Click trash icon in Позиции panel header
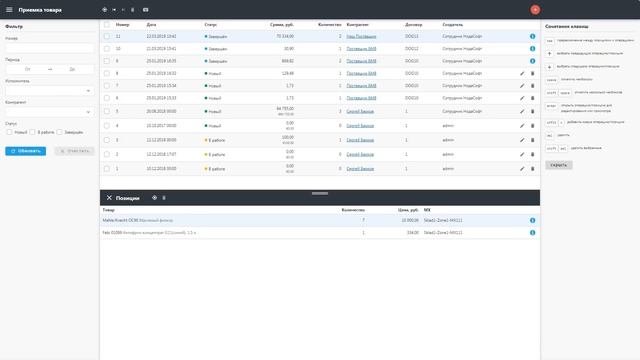This screenshot has height=360, width=640. point(164,198)
